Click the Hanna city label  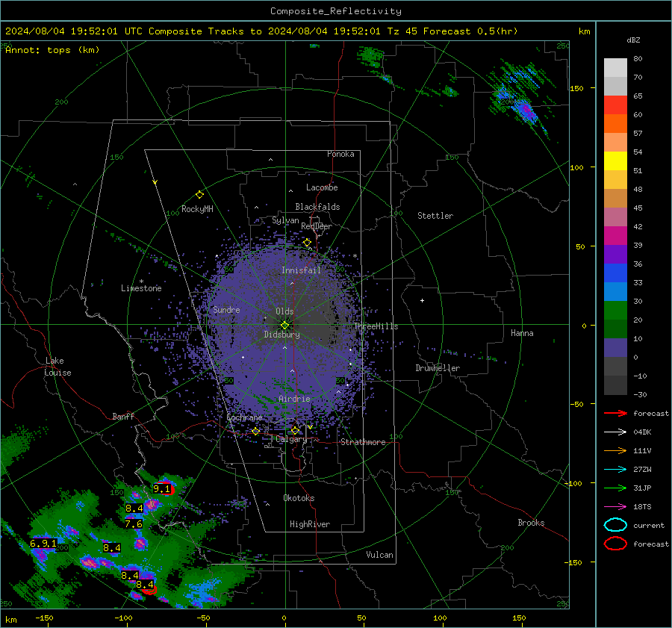point(522,333)
